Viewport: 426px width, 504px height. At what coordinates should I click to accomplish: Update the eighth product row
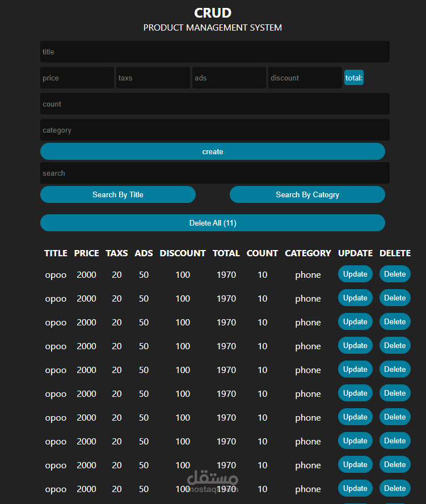[x=355, y=441]
